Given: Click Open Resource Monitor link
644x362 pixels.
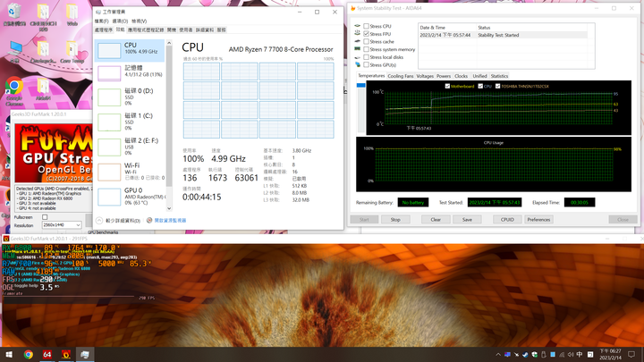Looking at the screenshot, I should point(170,221).
